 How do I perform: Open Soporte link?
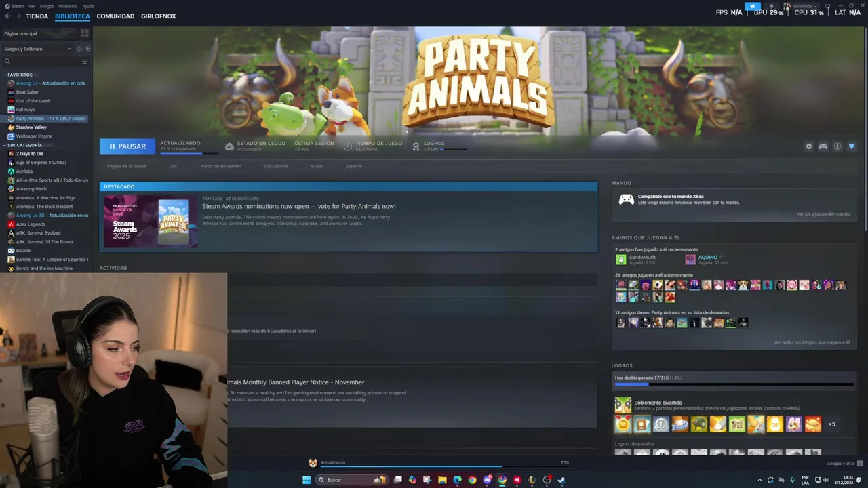click(354, 166)
